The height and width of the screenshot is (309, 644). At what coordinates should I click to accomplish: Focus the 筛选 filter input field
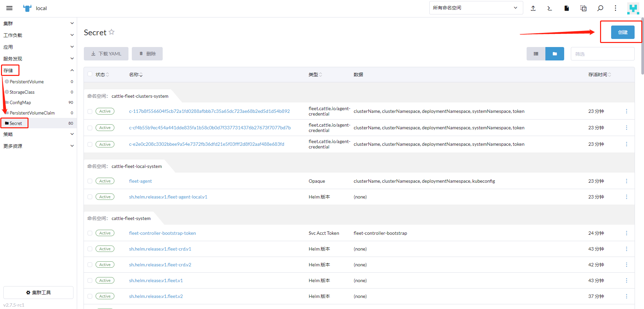point(603,54)
